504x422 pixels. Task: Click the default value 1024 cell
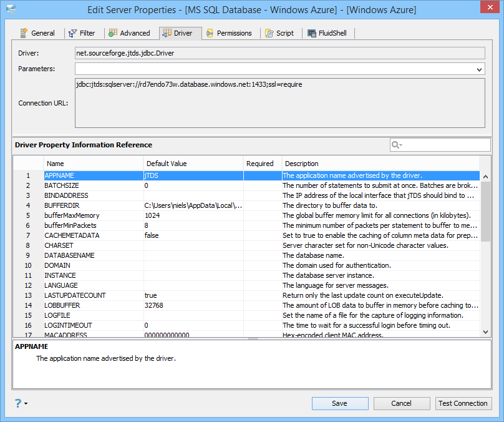(x=193, y=215)
